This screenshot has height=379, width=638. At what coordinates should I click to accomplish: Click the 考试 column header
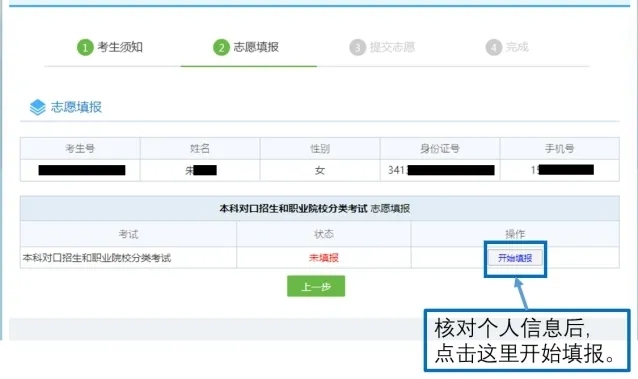[x=128, y=234]
